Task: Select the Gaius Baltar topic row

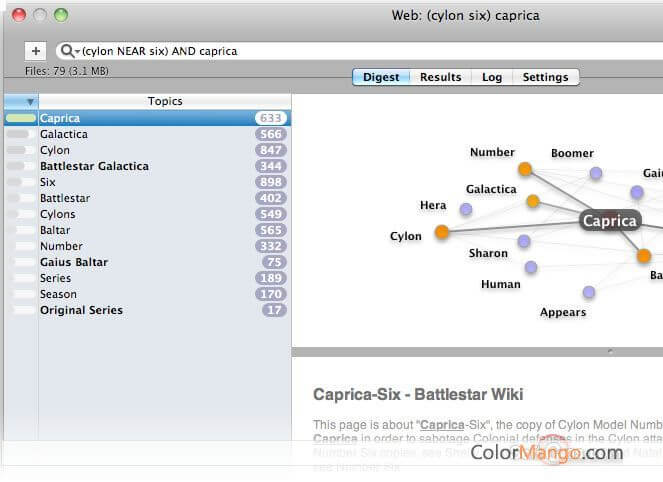Action: [x=148, y=262]
